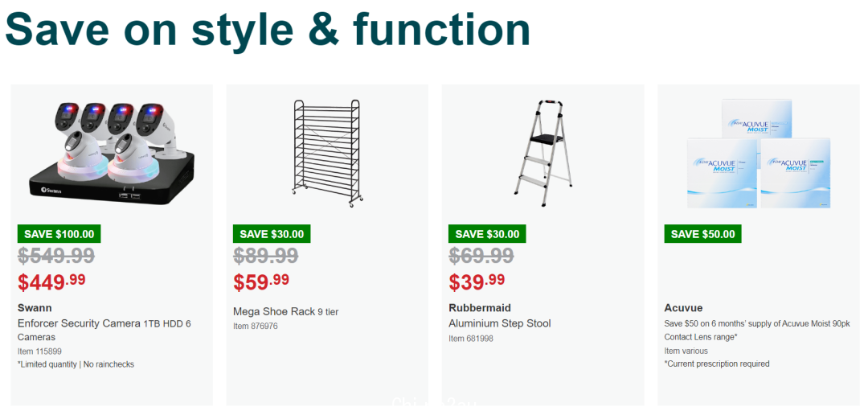
Task: Click the SAVE $50.00 badge for Acuvue
Action: pos(703,234)
